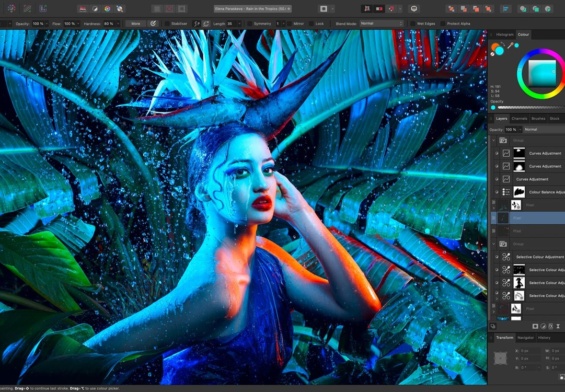565x392 pixels.
Task: Click the cyan foreground colour circle
Action: pyautogui.click(x=499, y=51)
